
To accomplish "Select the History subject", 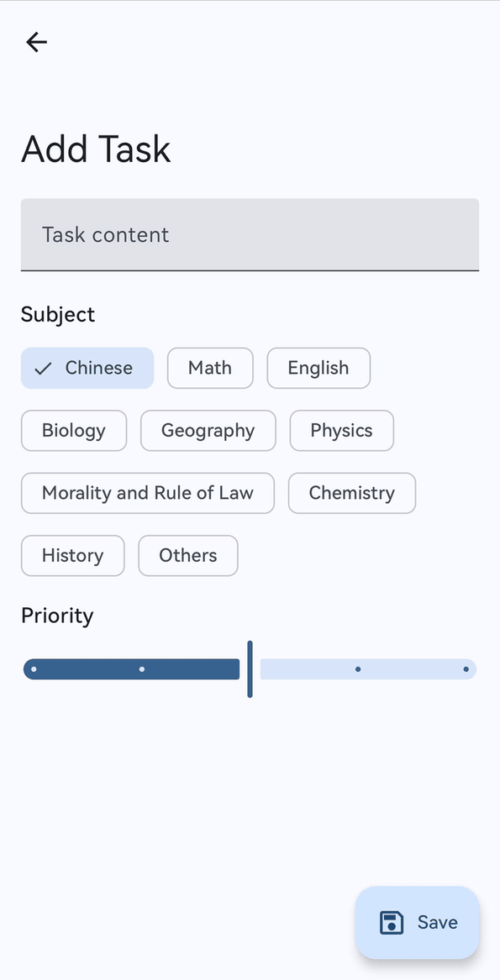I will click(x=72, y=555).
